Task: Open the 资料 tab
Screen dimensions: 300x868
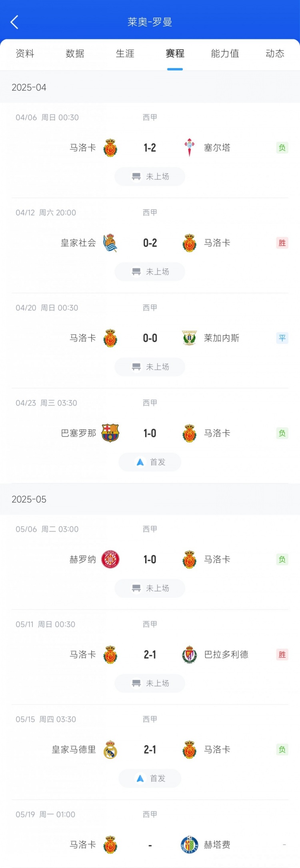Action: 25,54
